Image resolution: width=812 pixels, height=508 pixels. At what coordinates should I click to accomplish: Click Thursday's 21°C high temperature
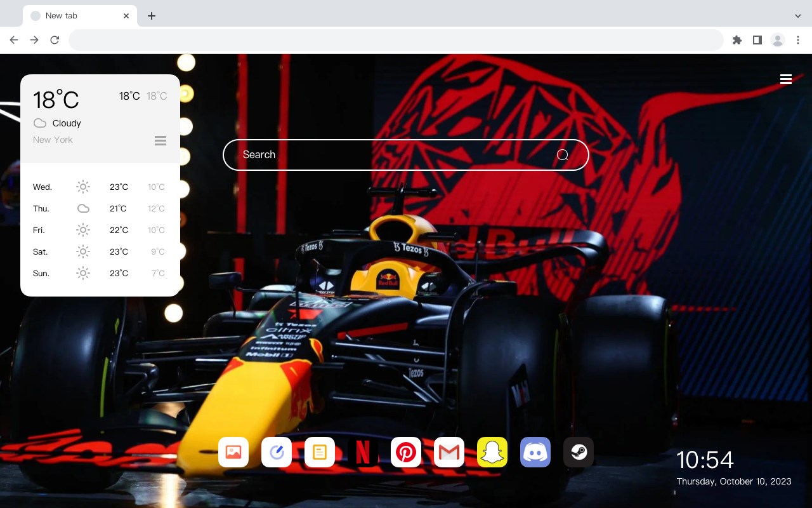pyautogui.click(x=118, y=208)
